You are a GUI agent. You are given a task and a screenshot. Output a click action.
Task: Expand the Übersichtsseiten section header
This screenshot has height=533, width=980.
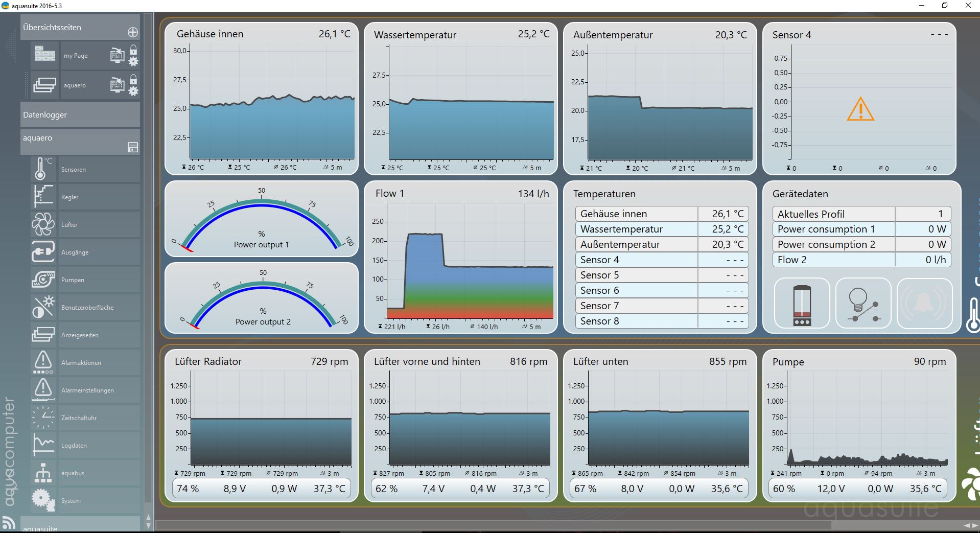pos(72,28)
